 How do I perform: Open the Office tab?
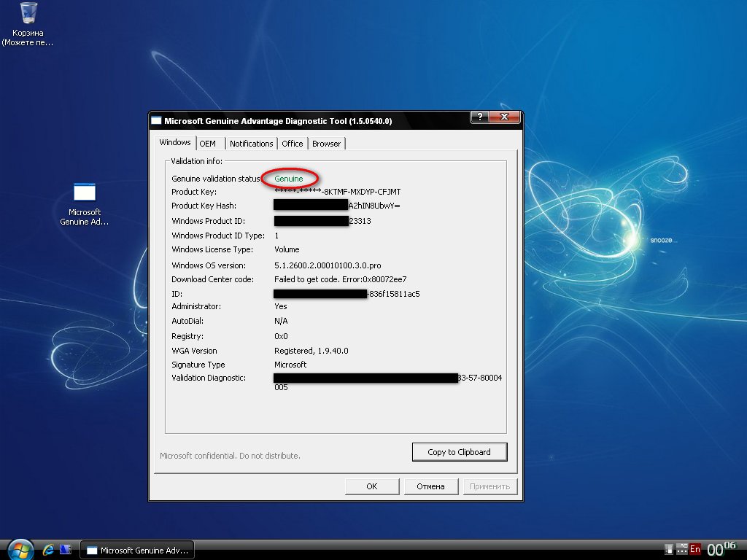point(292,144)
